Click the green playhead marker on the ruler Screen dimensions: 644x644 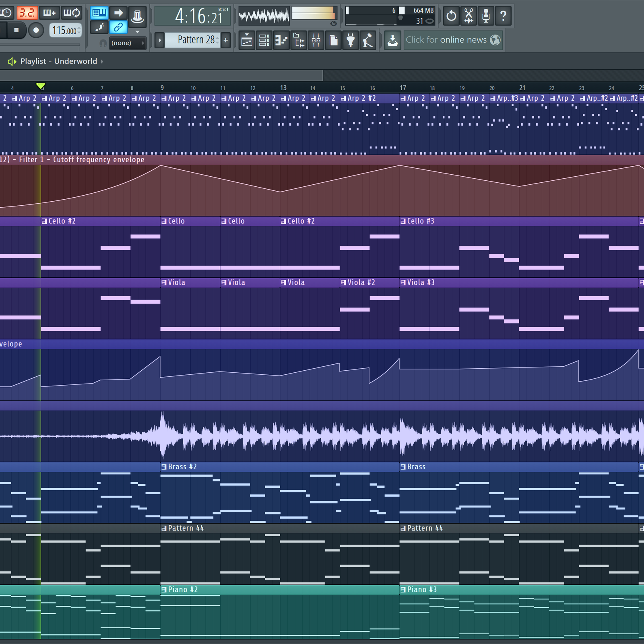coord(41,86)
